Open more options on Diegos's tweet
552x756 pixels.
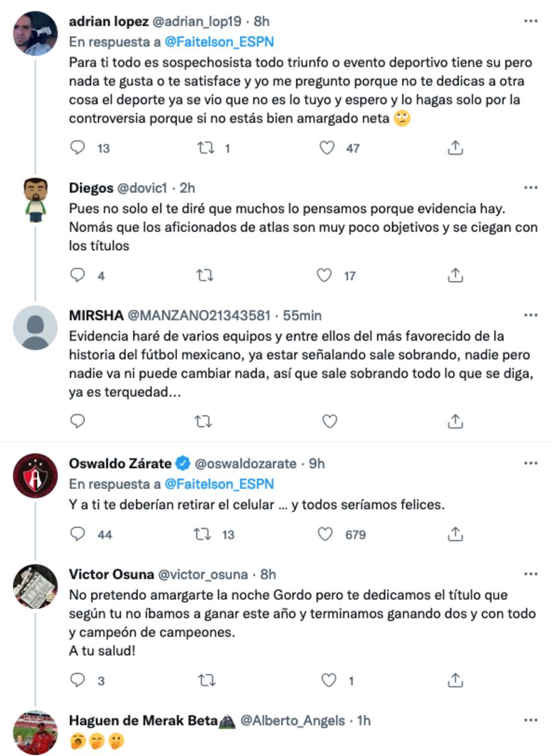pos(531,188)
